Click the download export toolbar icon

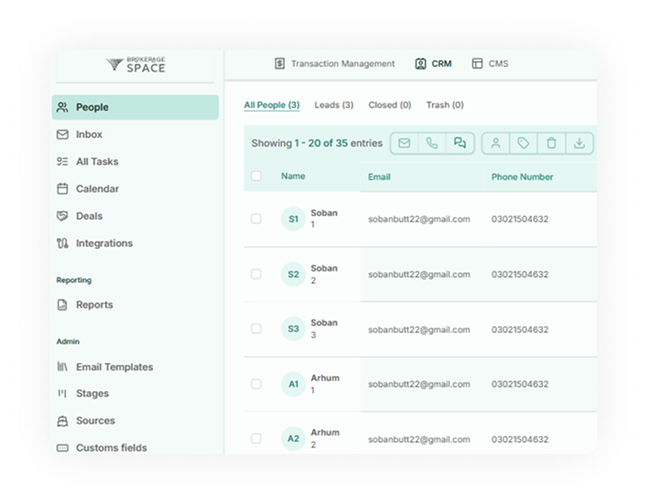[x=579, y=143]
